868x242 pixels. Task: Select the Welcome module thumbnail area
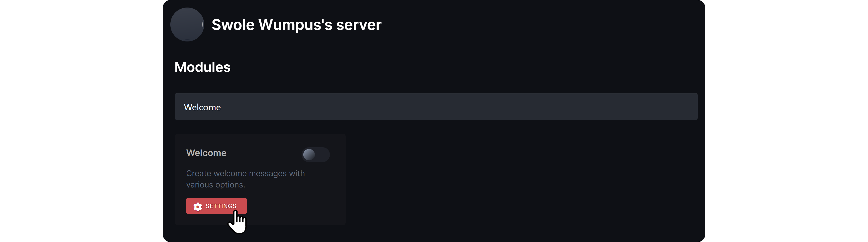(260, 179)
